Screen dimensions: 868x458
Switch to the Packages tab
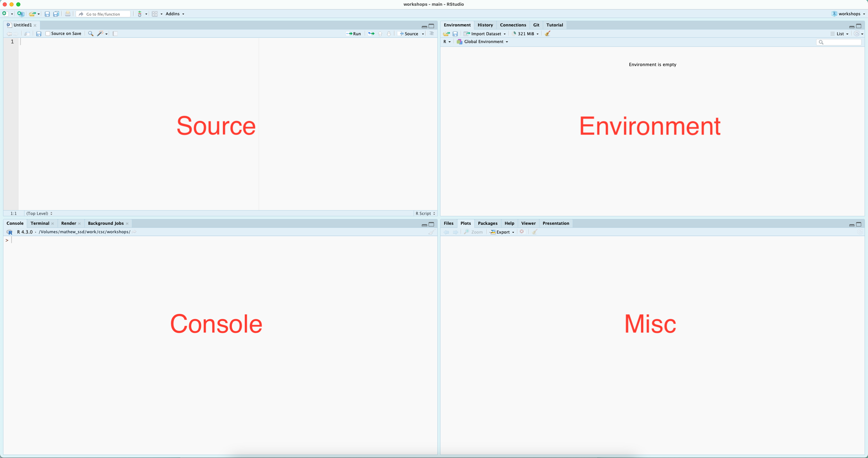(x=487, y=223)
